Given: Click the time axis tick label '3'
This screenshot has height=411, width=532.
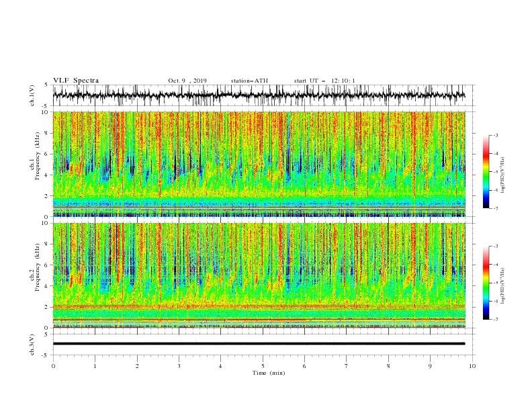Looking at the screenshot, I should 179,366.
